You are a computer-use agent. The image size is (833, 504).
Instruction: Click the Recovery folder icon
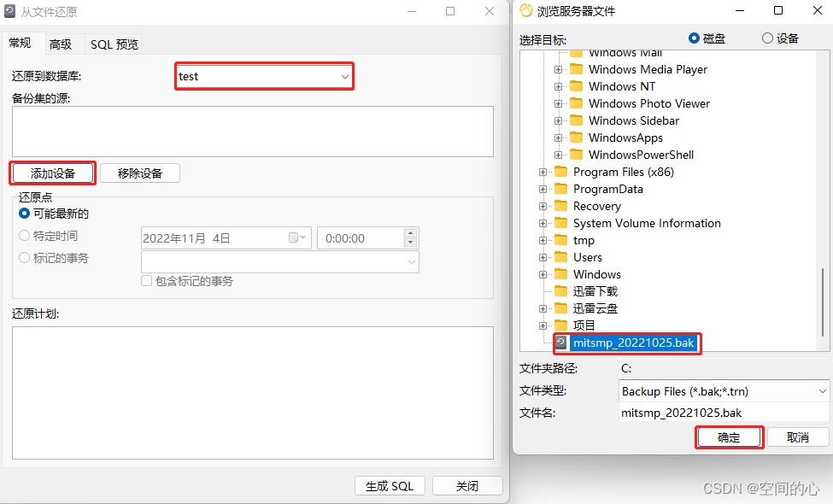[561, 206]
